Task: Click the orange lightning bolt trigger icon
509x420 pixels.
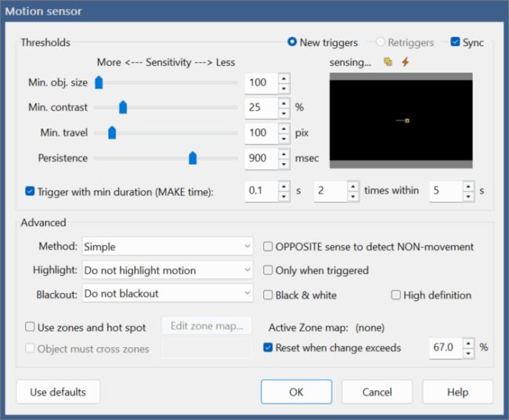Action: click(405, 63)
